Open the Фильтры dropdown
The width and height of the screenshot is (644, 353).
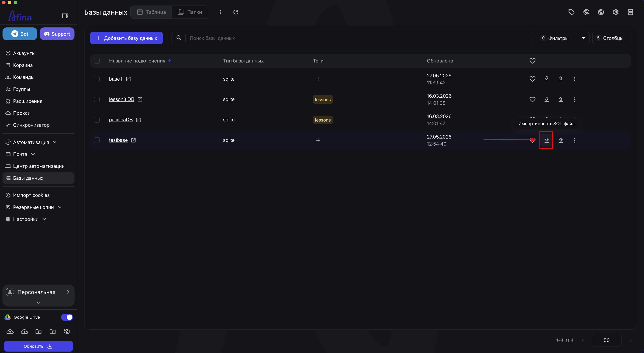click(x=562, y=38)
